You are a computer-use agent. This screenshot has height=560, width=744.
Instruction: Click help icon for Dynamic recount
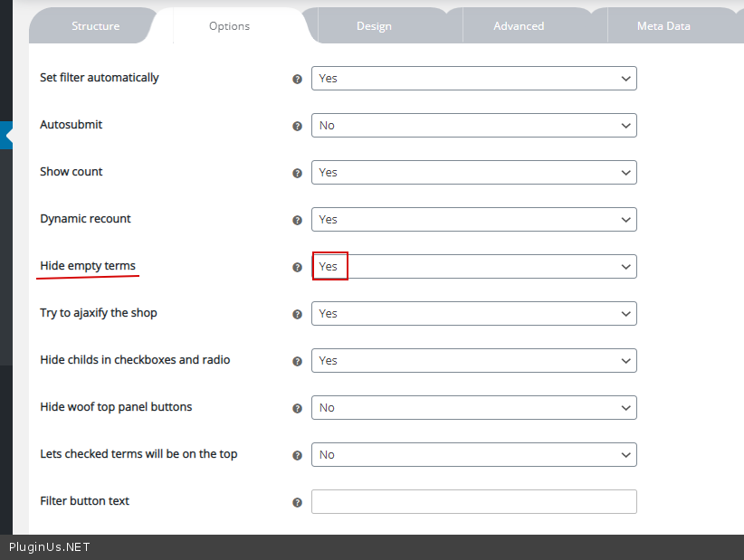(297, 220)
